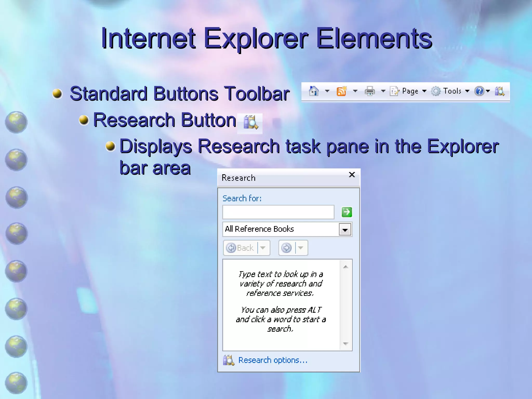Open the Back history dropdown arrow

(263, 248)
